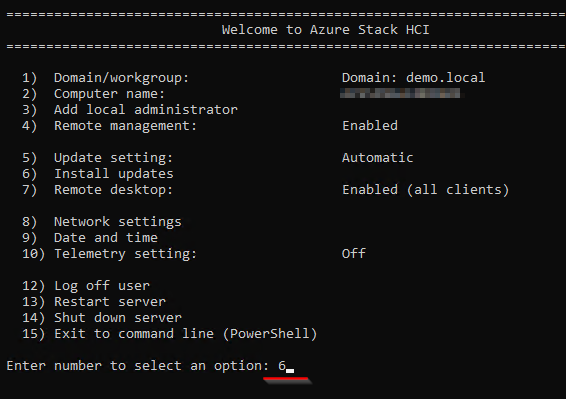Click the 'Automatic' update value
Image resolution: width=566 pixels, height=399 pixels.
377,158
